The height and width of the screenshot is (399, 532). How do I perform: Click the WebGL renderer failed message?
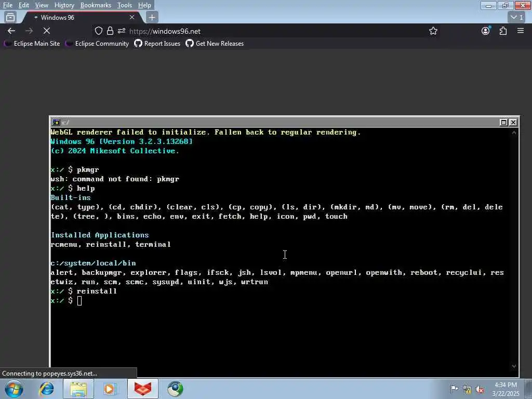point(206,132)
